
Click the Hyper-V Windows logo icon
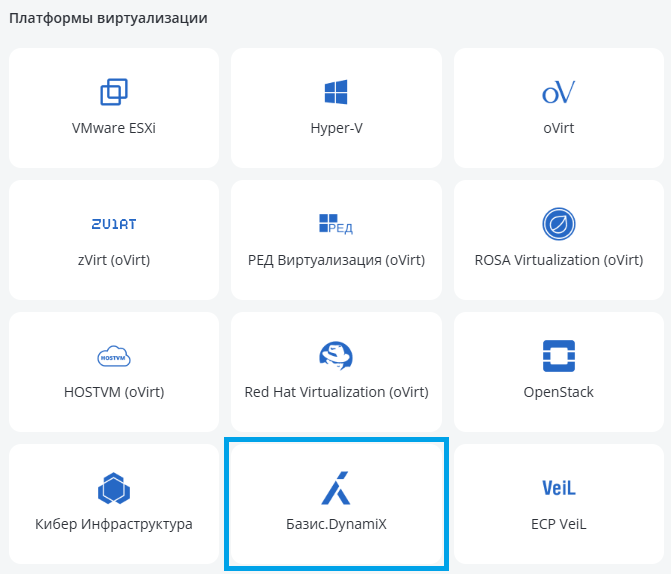336,92
